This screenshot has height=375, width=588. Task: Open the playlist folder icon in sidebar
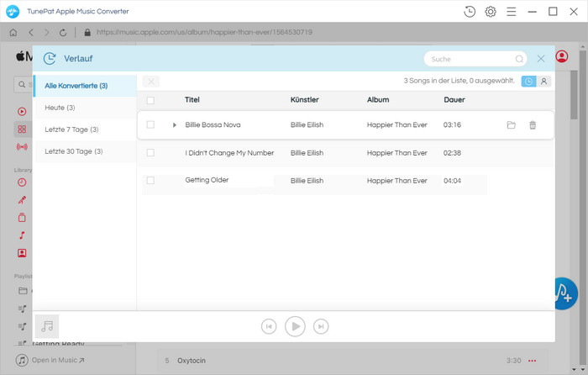click(23, 291)
